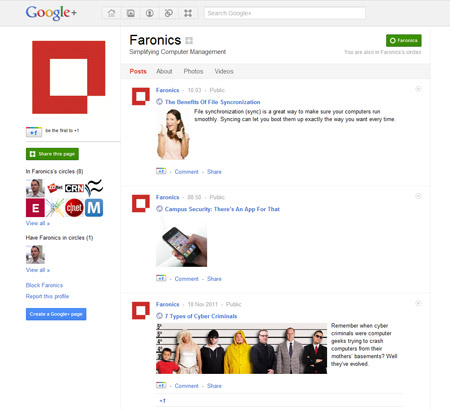Comment on the Campus Security post
The width and height of the screenshot is (450, 410).
(x=186, y=279)
